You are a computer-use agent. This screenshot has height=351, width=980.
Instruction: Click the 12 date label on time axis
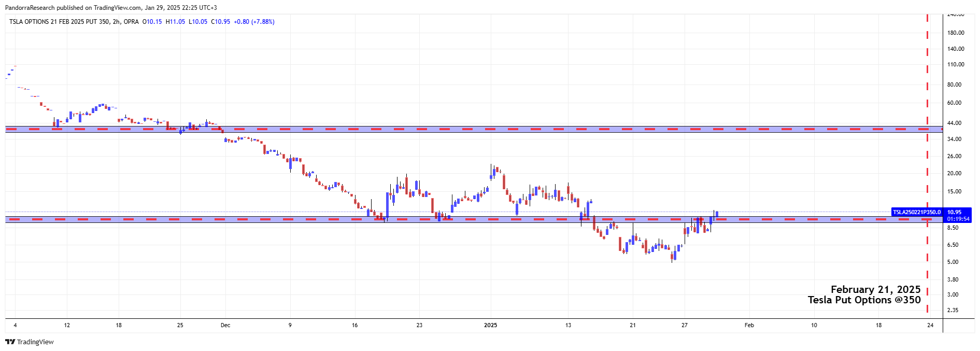67,325
